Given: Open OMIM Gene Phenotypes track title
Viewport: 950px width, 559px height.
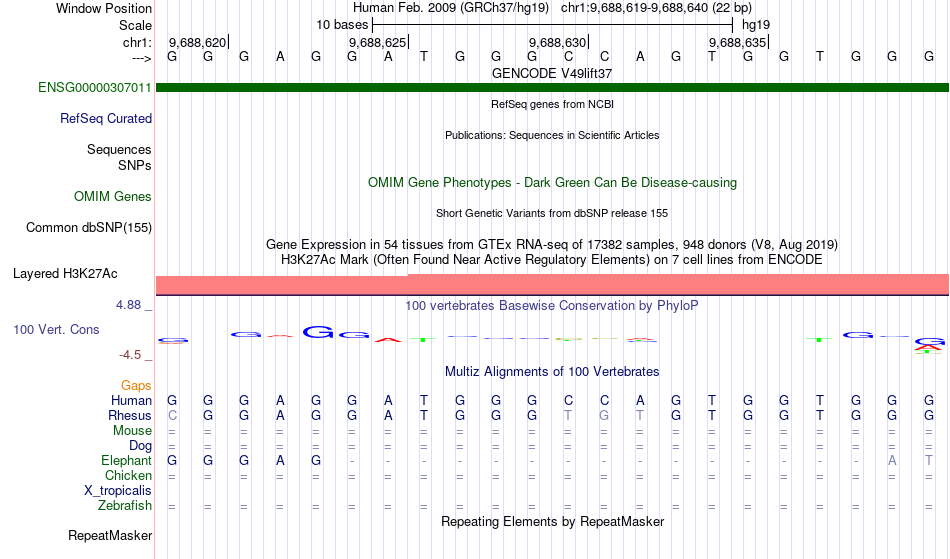Looking at the screenshot, I should [x=553, y=183].
